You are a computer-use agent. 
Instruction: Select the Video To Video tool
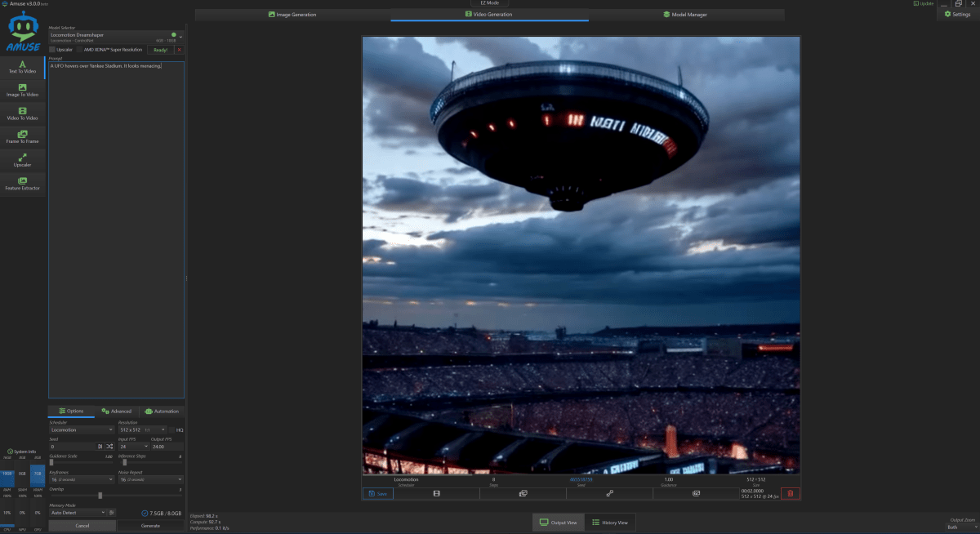22,113
